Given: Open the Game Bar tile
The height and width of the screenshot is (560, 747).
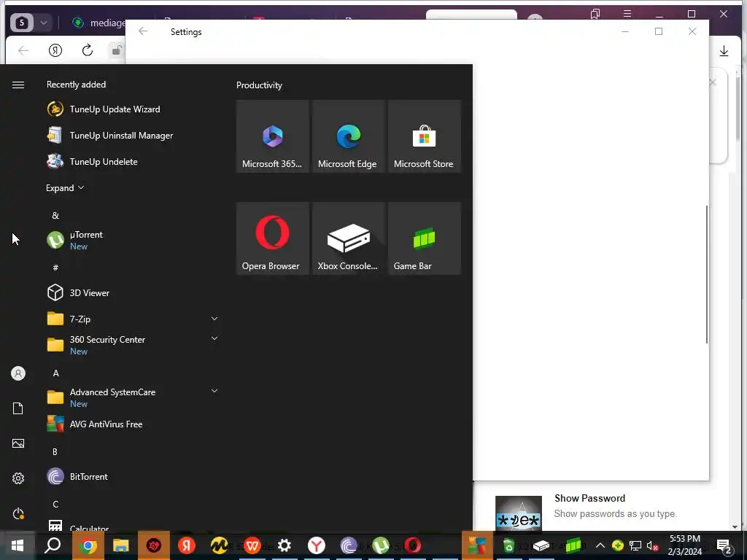Looking at the screenshot, I should click(x=425, y=238).
